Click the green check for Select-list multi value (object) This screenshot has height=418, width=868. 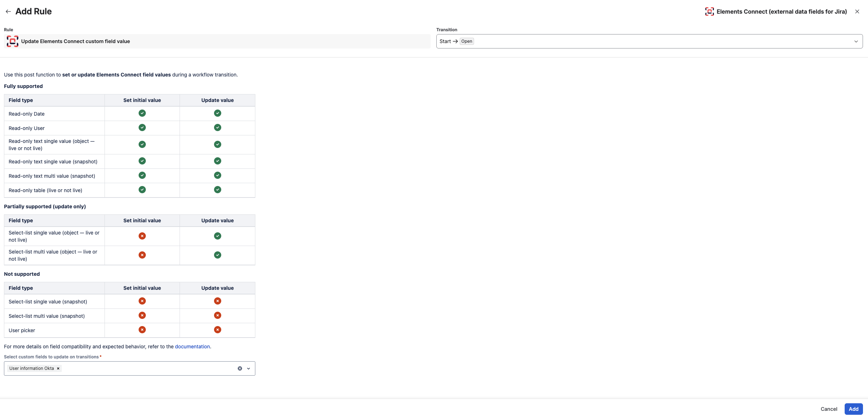pos(218,255)
